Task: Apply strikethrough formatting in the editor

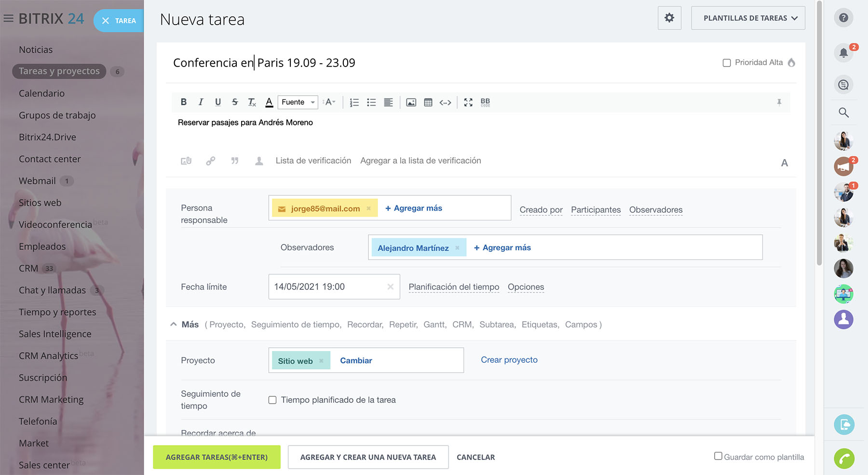Action: (x=235, y=102)
